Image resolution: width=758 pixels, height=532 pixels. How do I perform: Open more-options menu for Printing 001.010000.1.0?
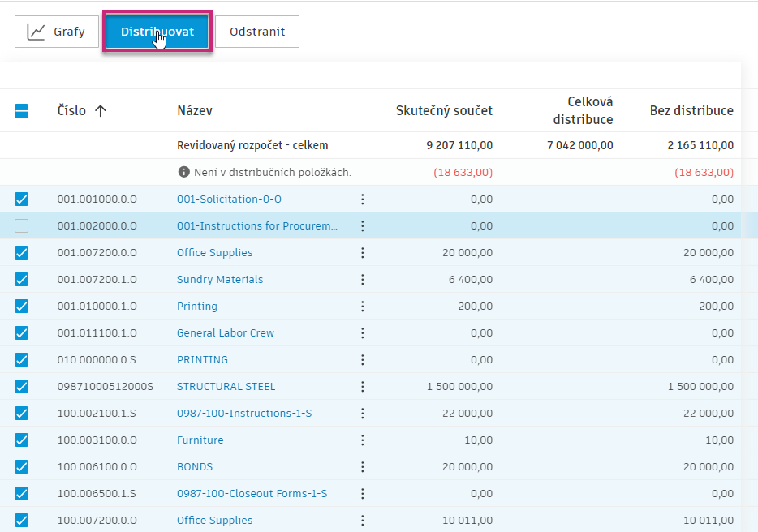tap(363, 307)
